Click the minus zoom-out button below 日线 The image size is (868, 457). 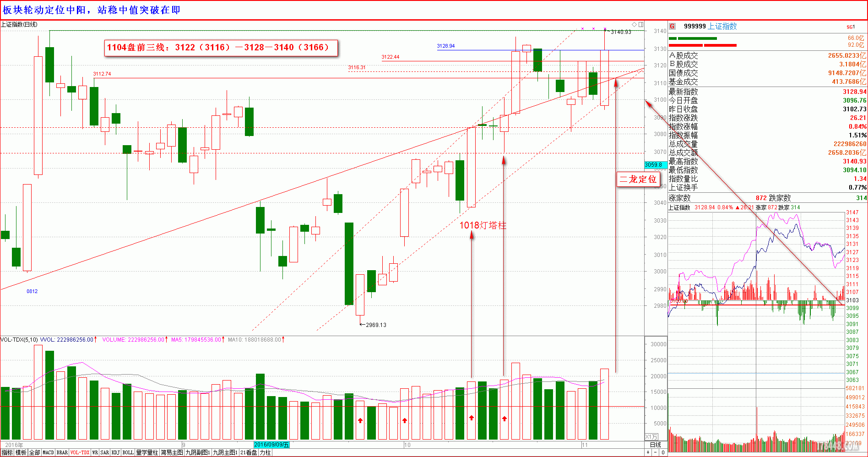pyautogui.click(x=655, y=452)
